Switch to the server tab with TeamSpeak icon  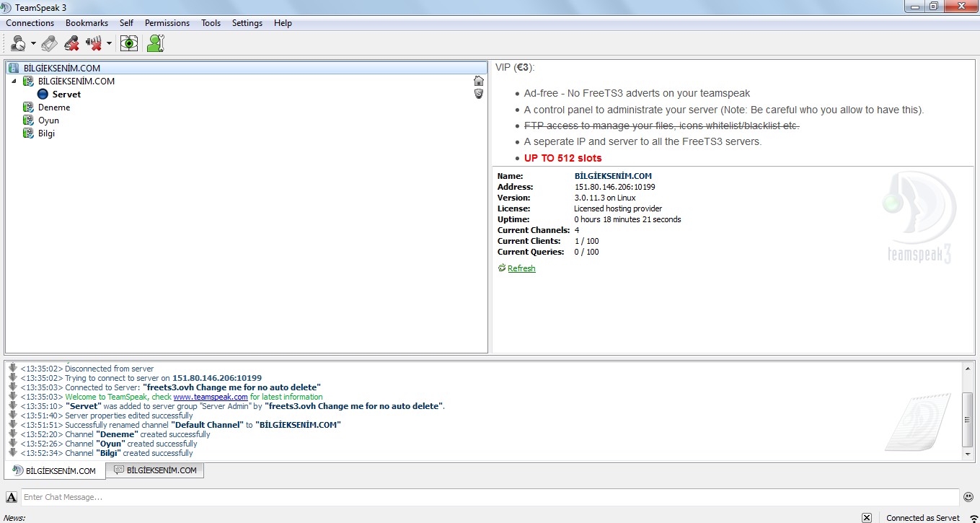tap(55, 470)
